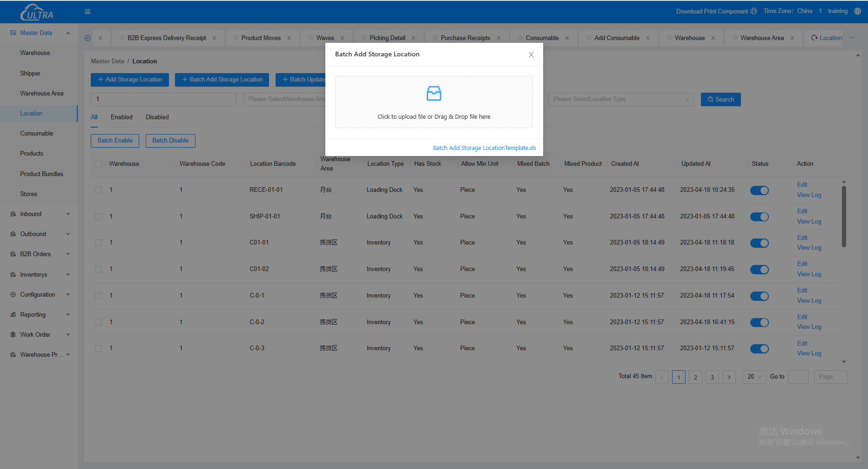Viewport: 868px width, 469px height.
Task: Click the Batch Enable button
Action: (115, 141)
